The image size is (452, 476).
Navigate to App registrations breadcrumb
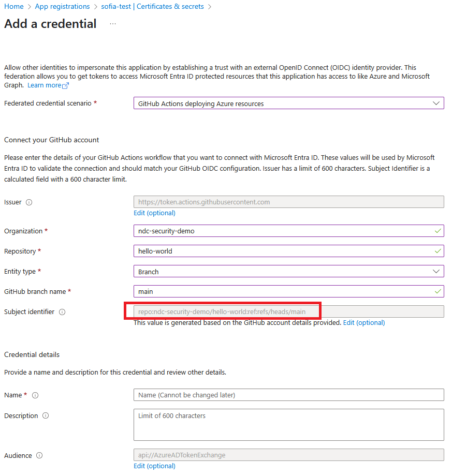[x=62, y=6]
